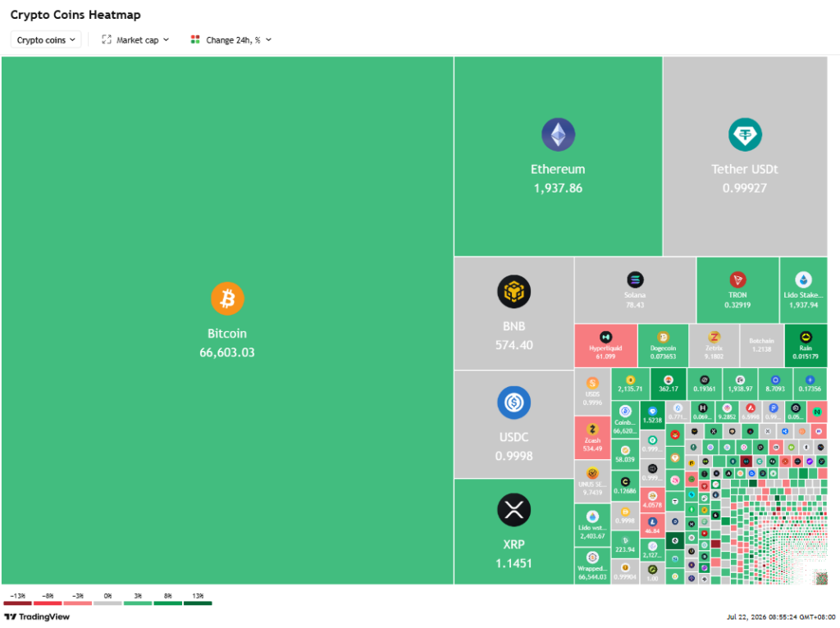Click the Zetrix Z logo

tap(714, 337)
